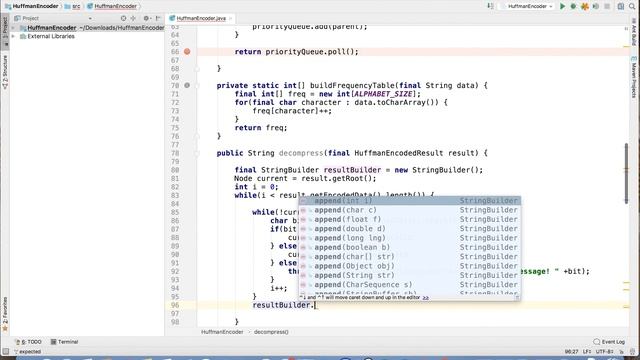Image resolution: width=640 pixels, height=360 pixels.
Task: Click the build project arrow icon
Action: click(490, 6)
